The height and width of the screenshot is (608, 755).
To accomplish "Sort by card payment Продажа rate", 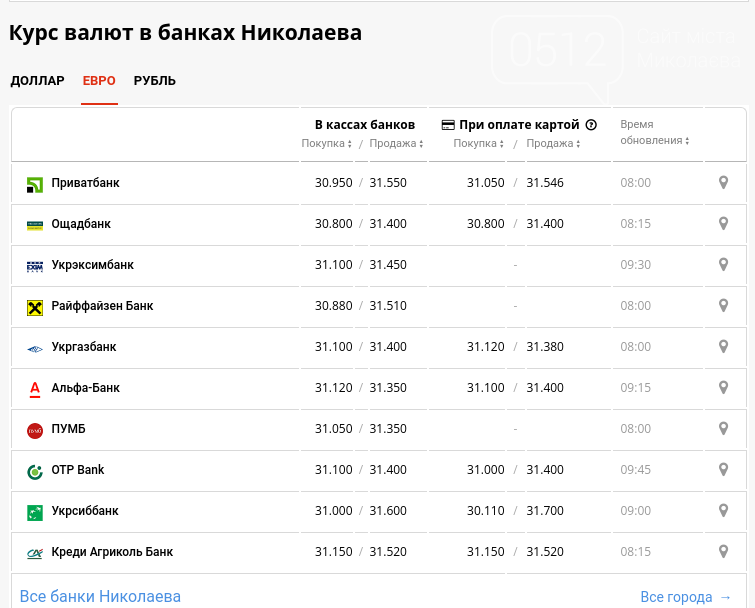I will click(x=553, y=143).
